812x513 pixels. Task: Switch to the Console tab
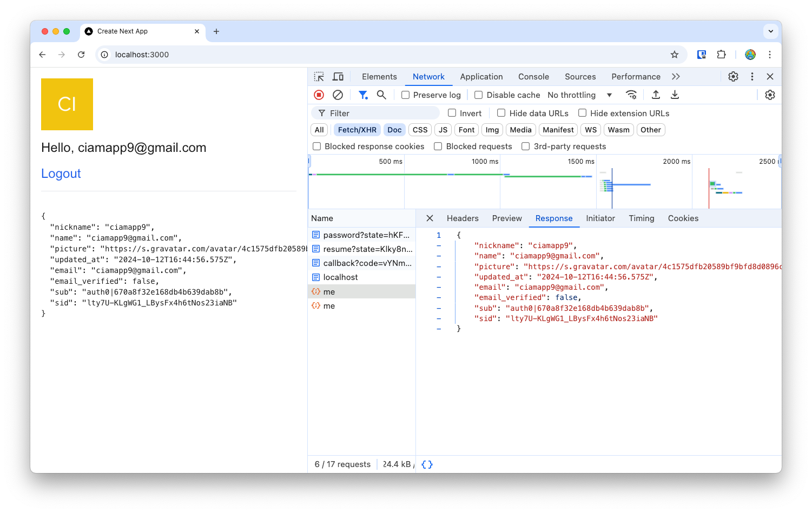533,77
